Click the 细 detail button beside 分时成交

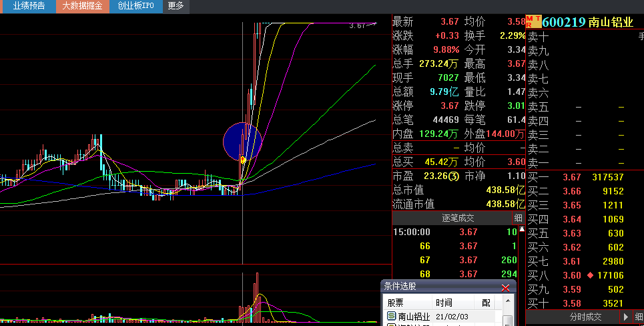(639, 317)
